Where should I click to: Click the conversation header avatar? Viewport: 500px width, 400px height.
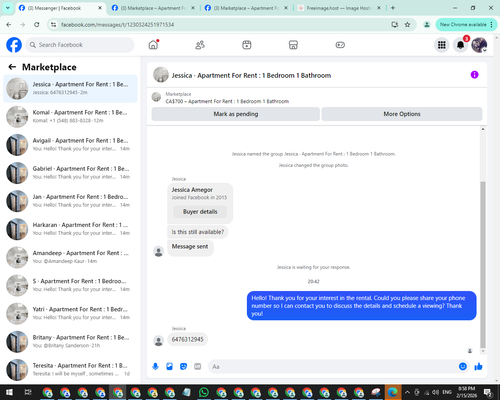(161, 75)
